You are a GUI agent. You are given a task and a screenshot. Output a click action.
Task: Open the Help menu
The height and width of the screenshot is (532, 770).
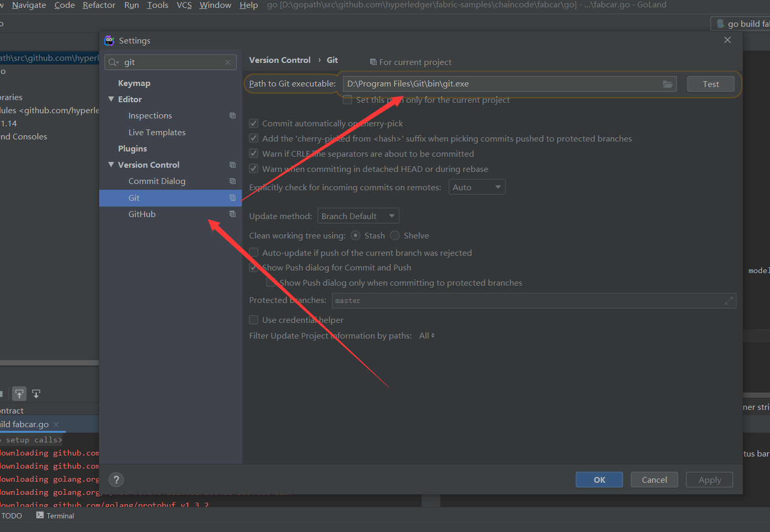(249, 5)
